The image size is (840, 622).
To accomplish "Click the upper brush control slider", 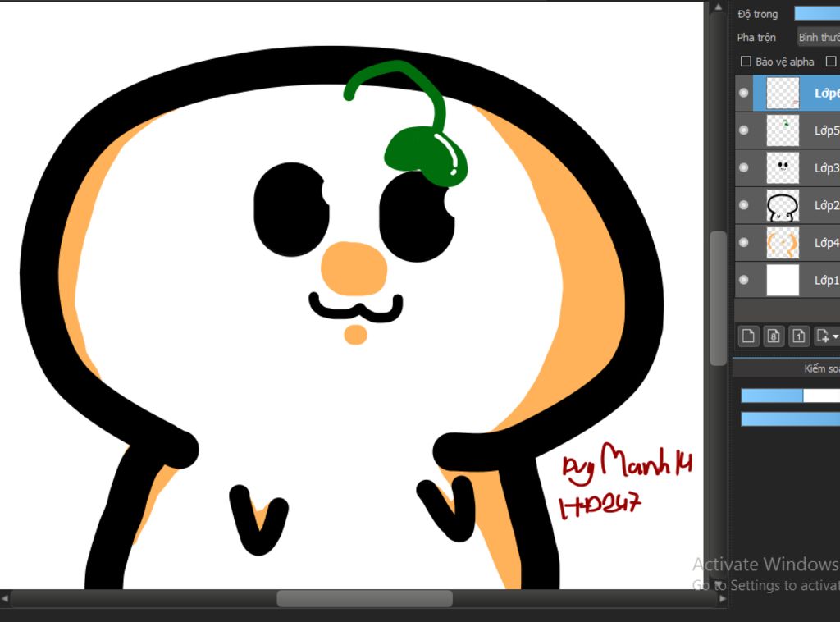I will 790,396.
